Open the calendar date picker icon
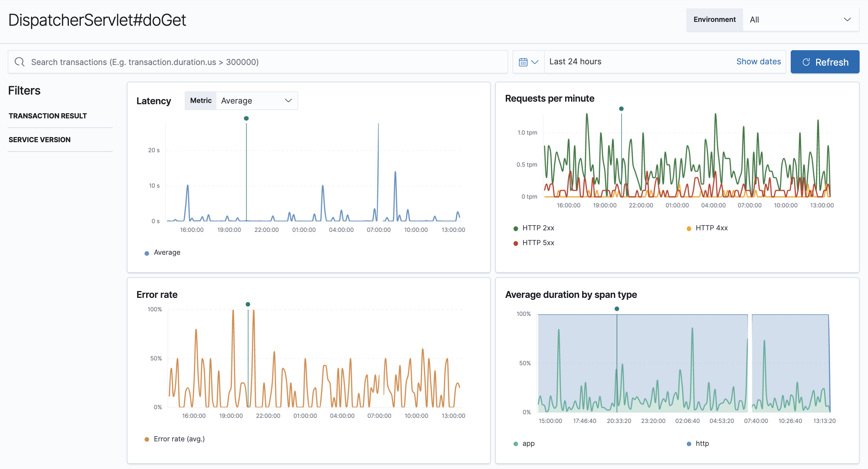Screen dimensions: 868x469 (523, 62)
